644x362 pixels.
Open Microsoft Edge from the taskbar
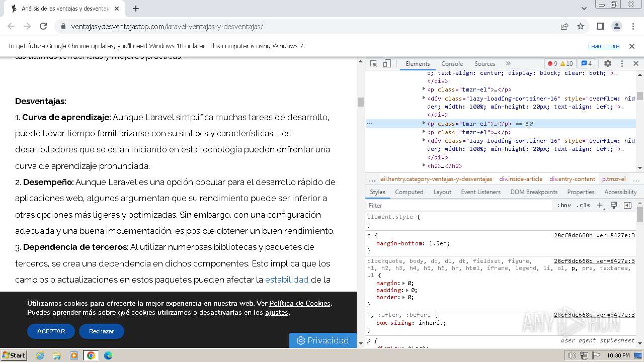(x=108, y=355)
